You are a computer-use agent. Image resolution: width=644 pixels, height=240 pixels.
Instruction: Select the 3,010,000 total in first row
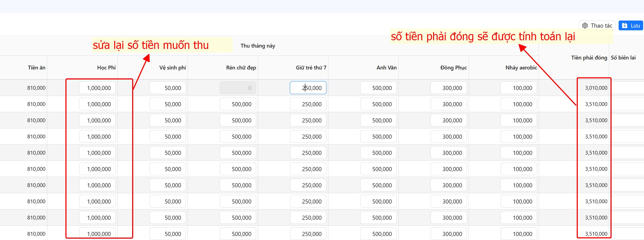click(x=596, y=88)
